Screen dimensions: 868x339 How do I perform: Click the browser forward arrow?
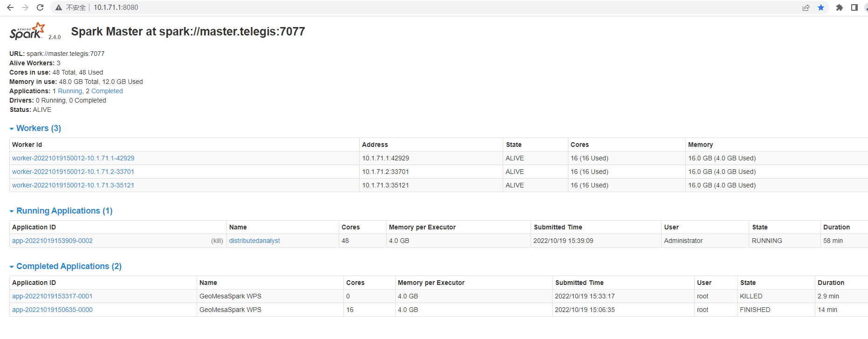(x=25, y=7)
